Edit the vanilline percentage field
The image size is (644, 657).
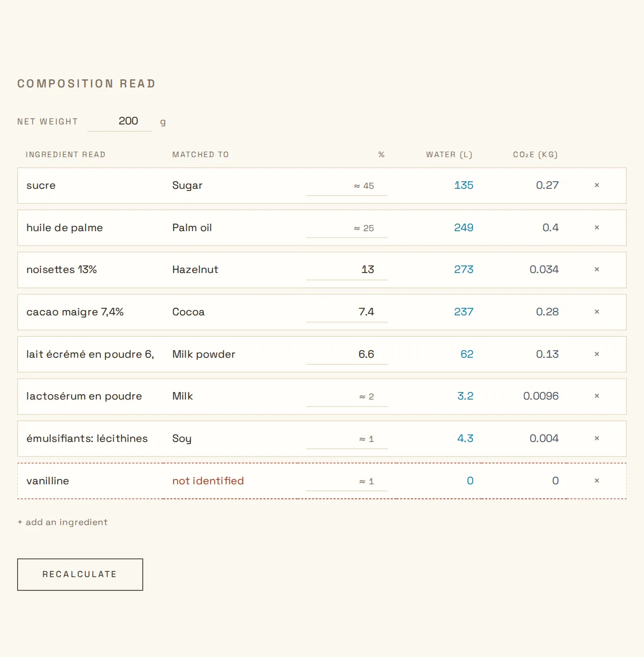[347, 481]
